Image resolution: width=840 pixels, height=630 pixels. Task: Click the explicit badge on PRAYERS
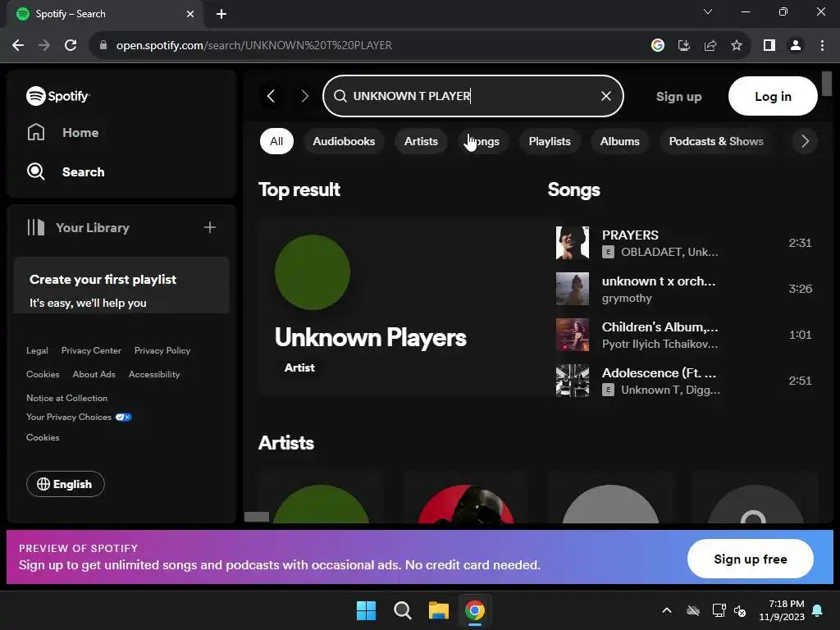[x=608, y=252]
